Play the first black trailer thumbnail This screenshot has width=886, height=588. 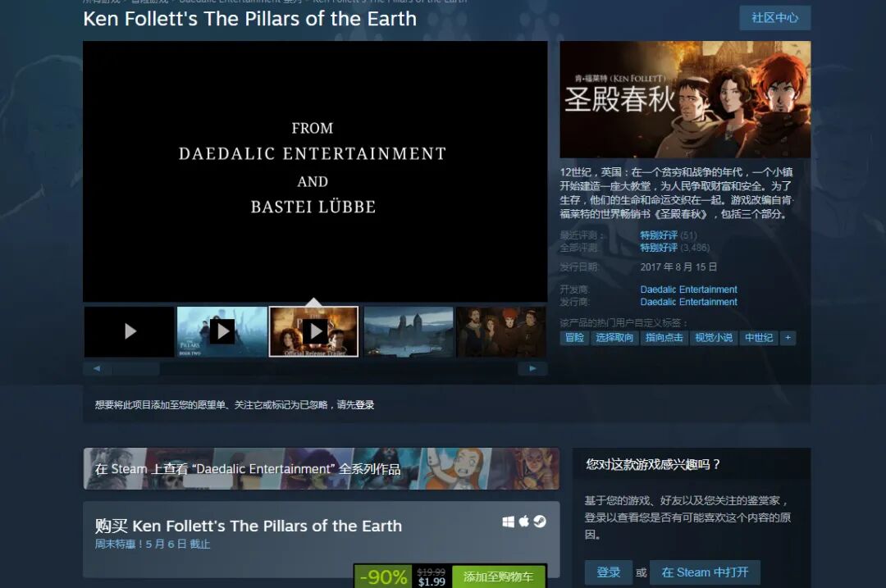[x=130, y=331]
